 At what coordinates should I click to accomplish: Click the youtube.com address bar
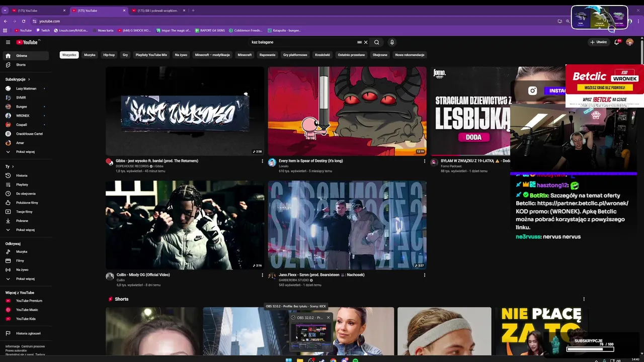click(x=292, y=21)
